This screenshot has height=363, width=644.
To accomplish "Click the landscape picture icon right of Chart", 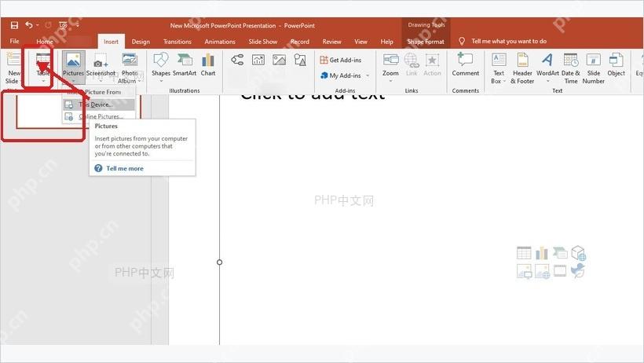I will coord(280,60).
